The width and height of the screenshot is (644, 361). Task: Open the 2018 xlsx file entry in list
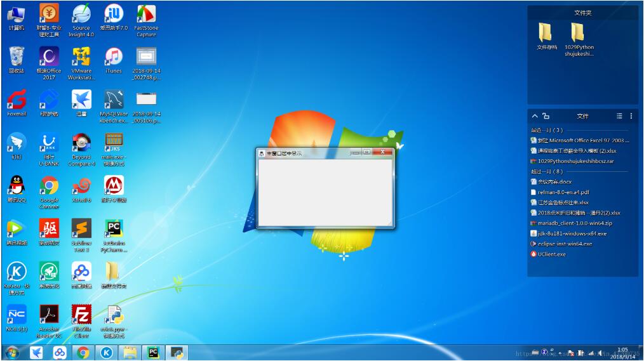pos(575,213)
